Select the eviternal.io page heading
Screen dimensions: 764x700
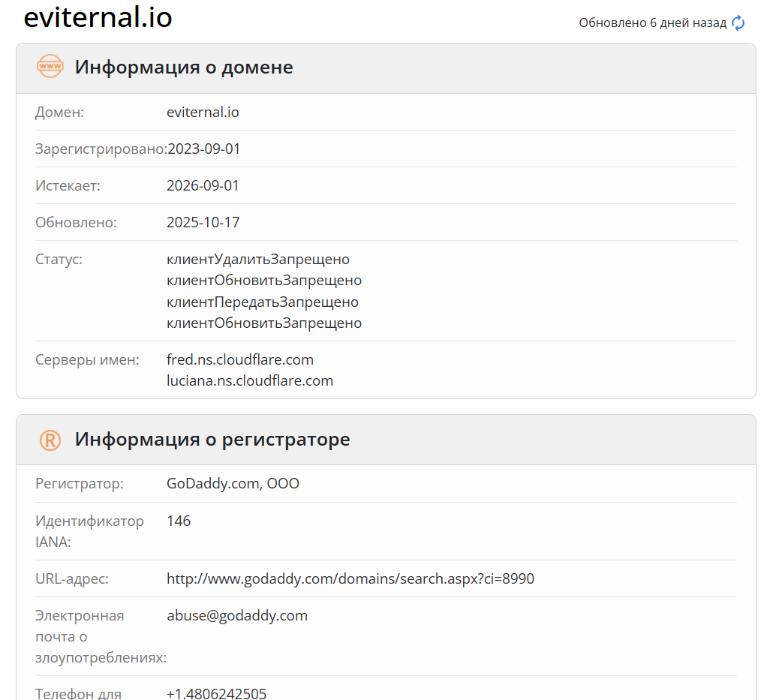click(x=98, y=18)
